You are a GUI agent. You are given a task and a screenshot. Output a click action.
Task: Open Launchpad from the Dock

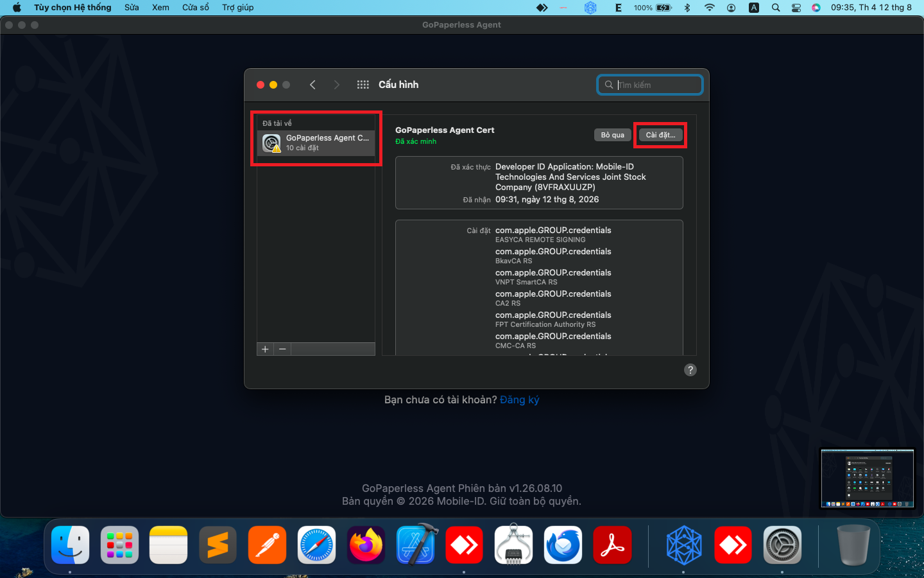pos(119,546)
